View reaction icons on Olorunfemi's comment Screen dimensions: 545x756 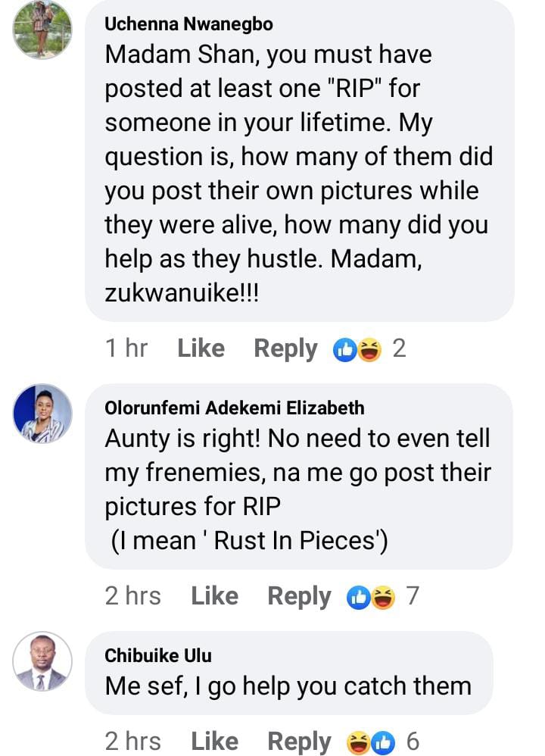coord(371,597)
